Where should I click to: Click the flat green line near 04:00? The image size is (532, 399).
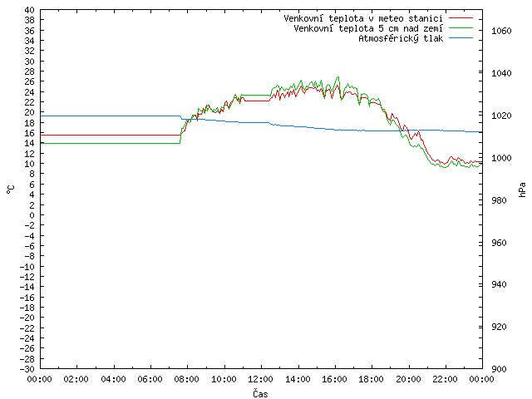(x=113, y=143)
